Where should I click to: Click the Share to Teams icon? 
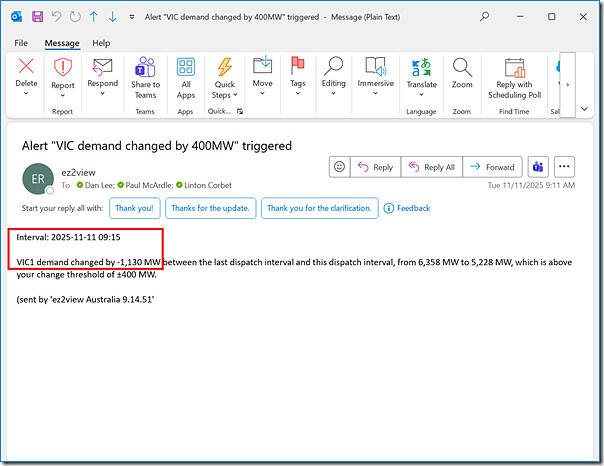click(145, 67)
